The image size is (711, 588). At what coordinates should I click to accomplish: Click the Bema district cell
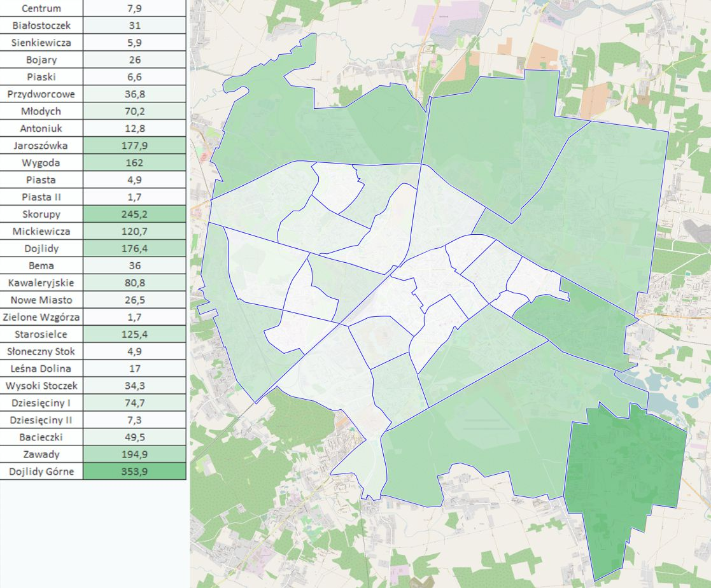pyautogui.click(x=41, y=265)
